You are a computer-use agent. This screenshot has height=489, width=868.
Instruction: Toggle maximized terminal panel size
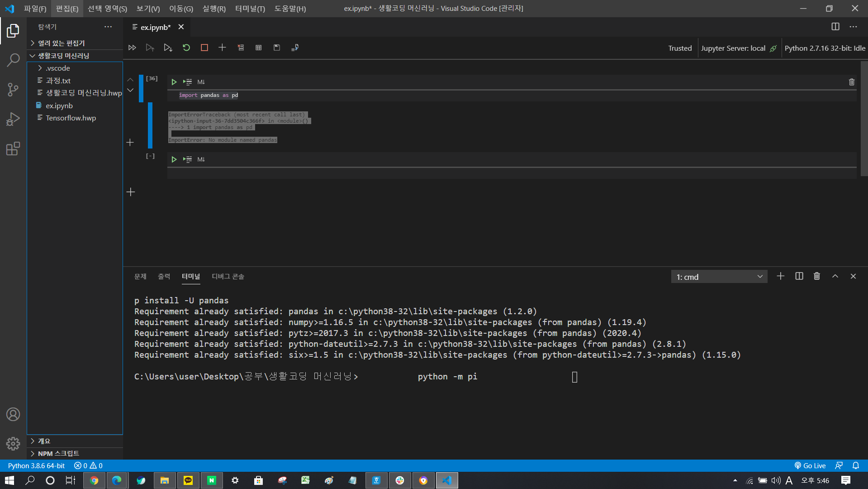[835, 276]
